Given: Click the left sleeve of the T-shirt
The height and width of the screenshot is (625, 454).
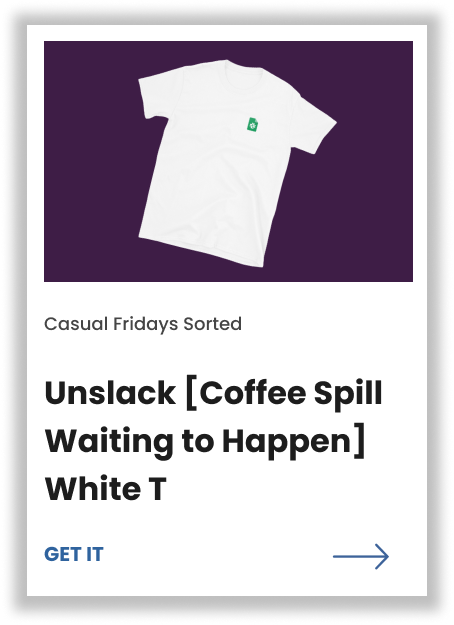Looking at the screenshot, I should point(153,96).
